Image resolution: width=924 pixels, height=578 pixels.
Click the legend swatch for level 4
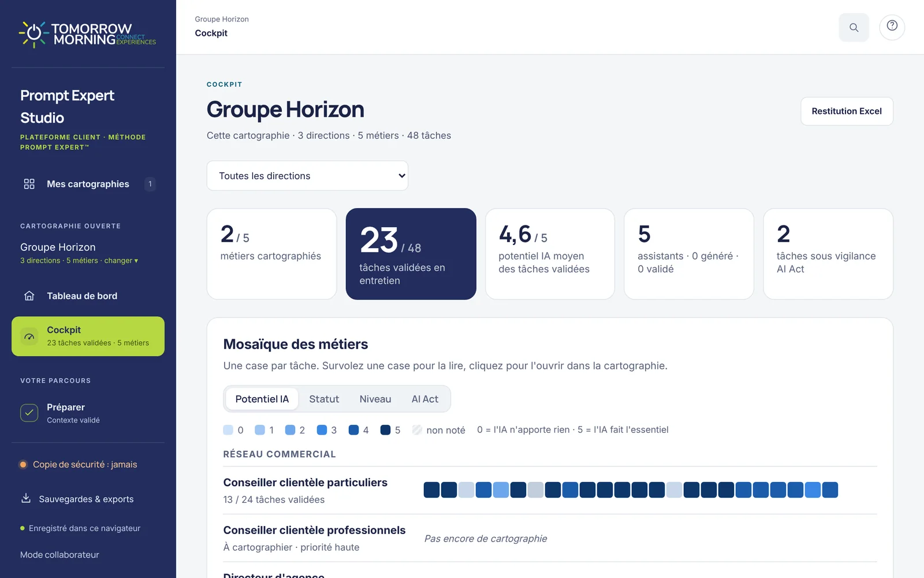354,430
